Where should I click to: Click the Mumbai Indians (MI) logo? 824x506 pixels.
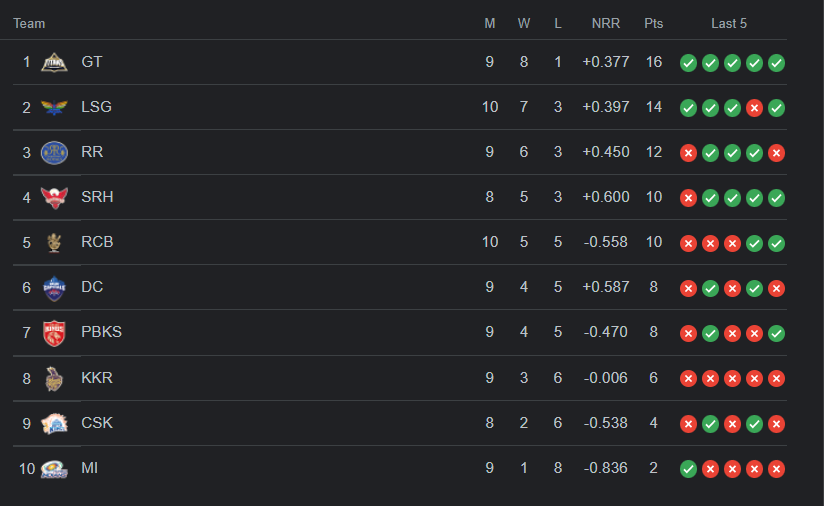[x=53, y=468]
